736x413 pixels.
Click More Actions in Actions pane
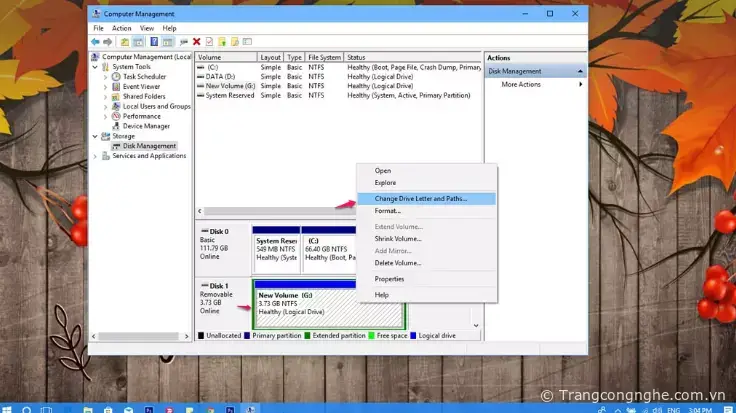point(523,84)
